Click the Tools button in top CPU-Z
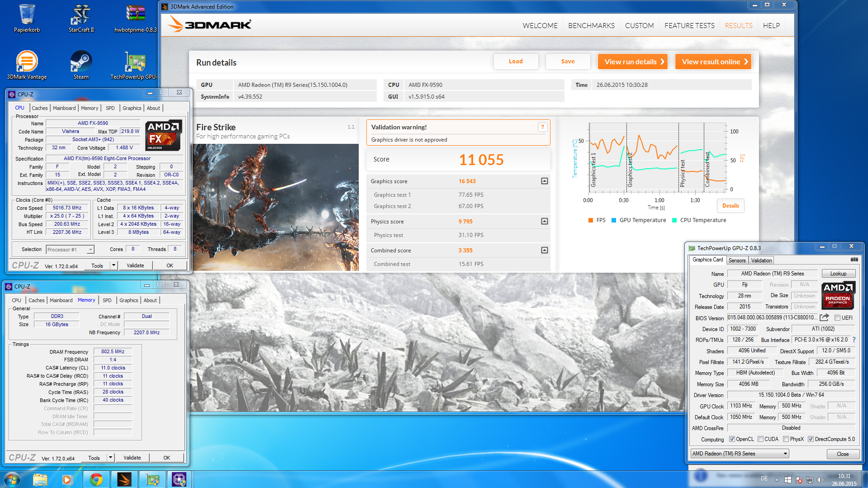This screenshot has width=868, height=488. coord(97,265)
